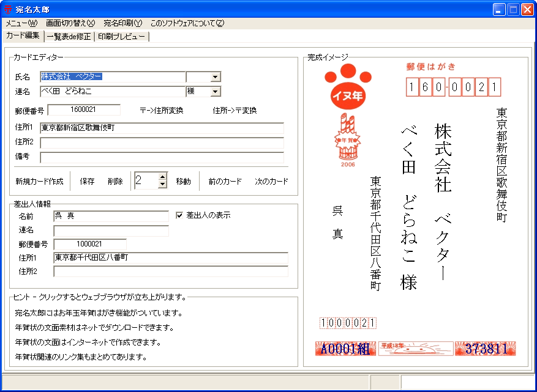The image size is (537, 392).
Task: Delete the card with 削除
Action: point(115,181)
